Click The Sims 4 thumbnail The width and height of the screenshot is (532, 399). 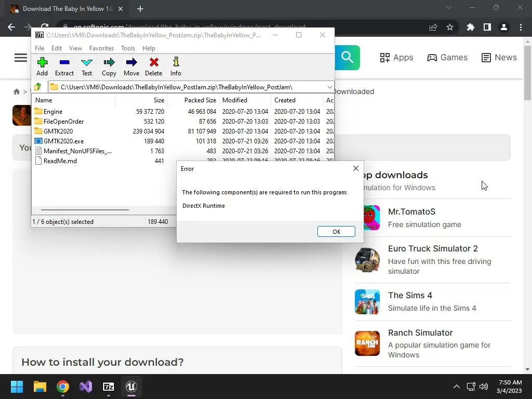pyautogui.click(x=367, y=302)
